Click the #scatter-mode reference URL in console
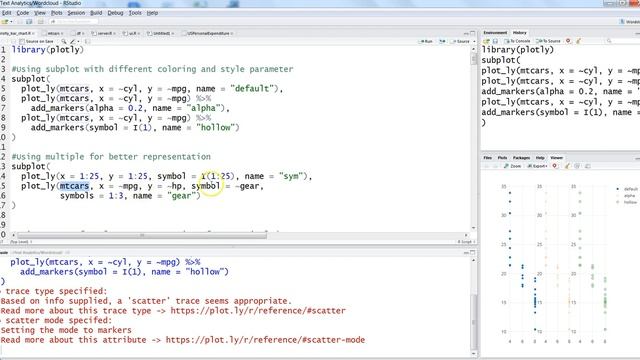Image resolution: width=640 pixels, height=360 pixels. click(x=265, y=340)
